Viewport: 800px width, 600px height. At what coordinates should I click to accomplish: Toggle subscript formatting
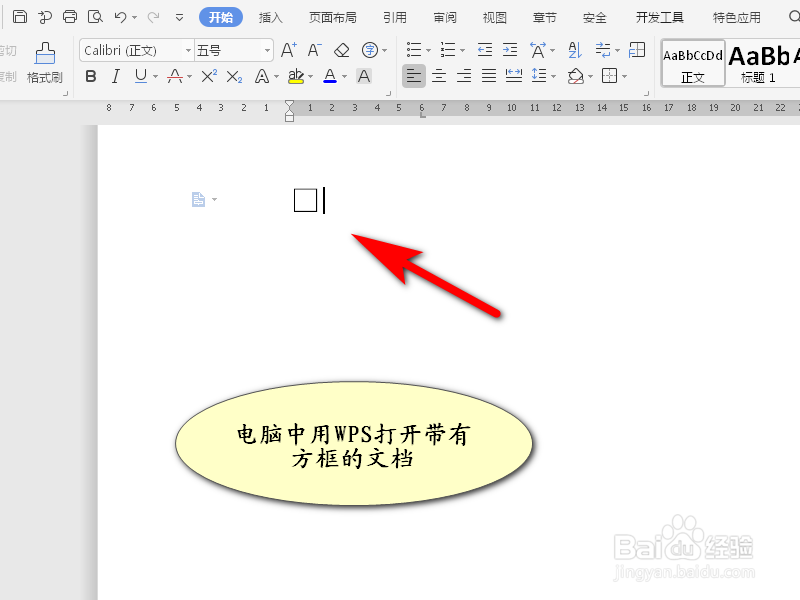[x=234, y=77]
